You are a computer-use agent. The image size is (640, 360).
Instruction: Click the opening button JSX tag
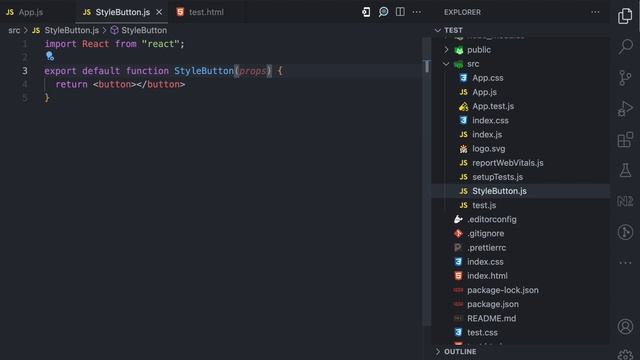click(x=114, y=84)
